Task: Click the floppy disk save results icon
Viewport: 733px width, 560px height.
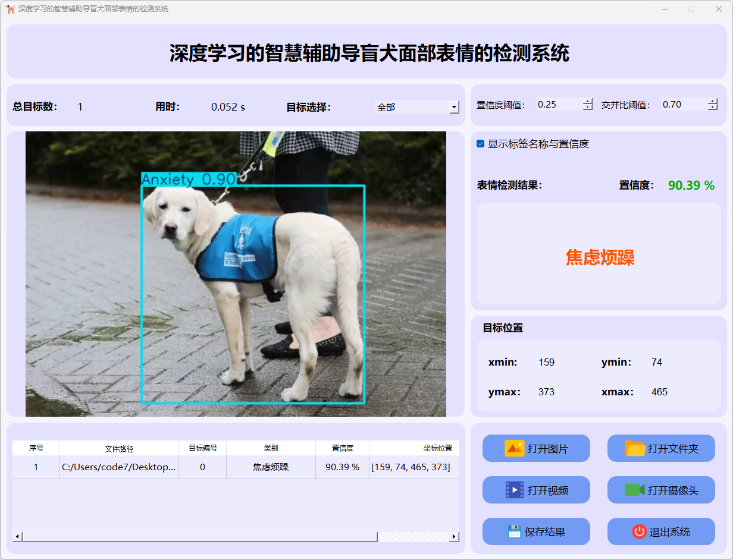Action: click(x=514, y=531)
